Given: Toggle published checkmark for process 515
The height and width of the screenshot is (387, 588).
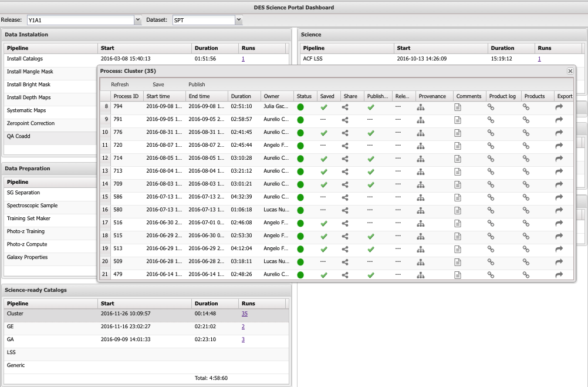Looking at the screenshot, I should tap(371, 236).
